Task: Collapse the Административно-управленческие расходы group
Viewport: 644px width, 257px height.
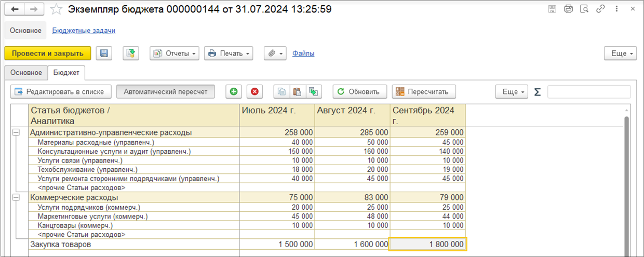Action: pos(16,132)
